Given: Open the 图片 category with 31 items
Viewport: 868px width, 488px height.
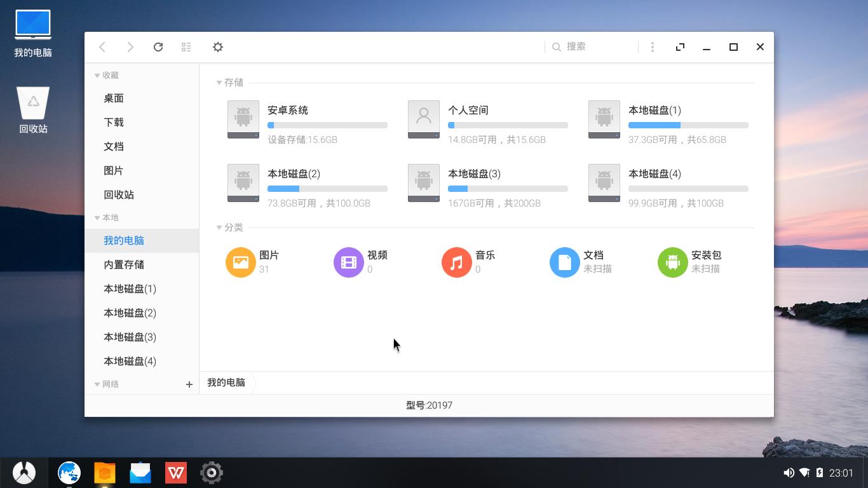Looking at the screenshot, I should [x=241, y=262].
